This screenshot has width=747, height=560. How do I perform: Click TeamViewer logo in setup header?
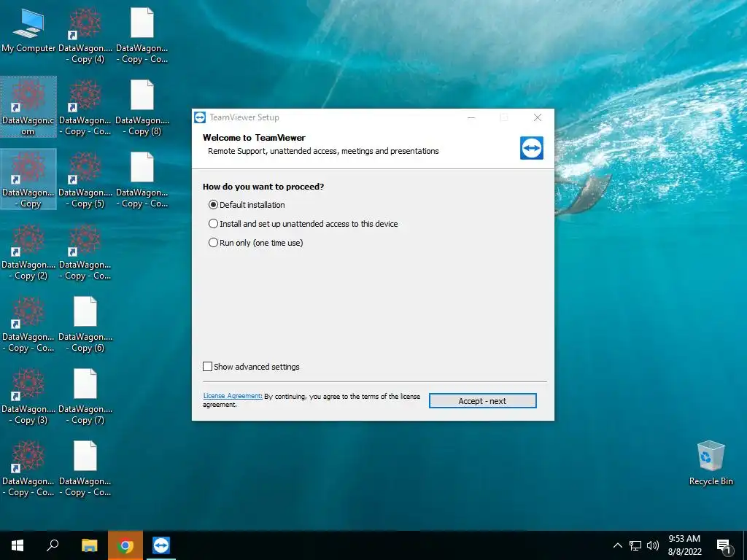(x=532, y=147)
